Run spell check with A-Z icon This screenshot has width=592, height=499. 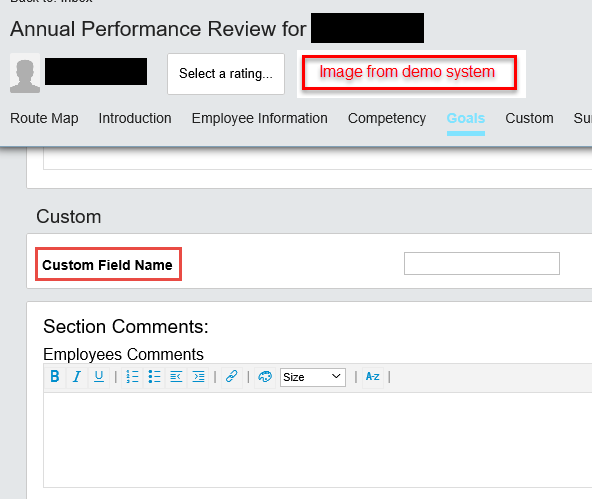(373, 377)
